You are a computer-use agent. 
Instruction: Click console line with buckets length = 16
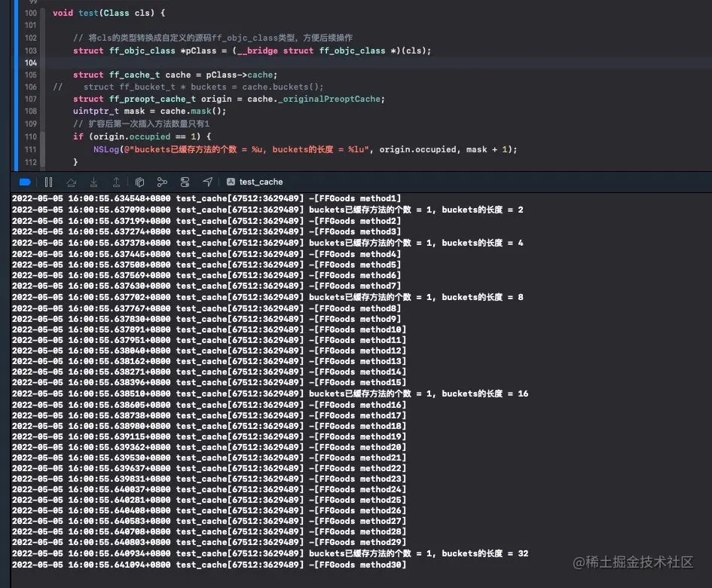tap(270, 394)
